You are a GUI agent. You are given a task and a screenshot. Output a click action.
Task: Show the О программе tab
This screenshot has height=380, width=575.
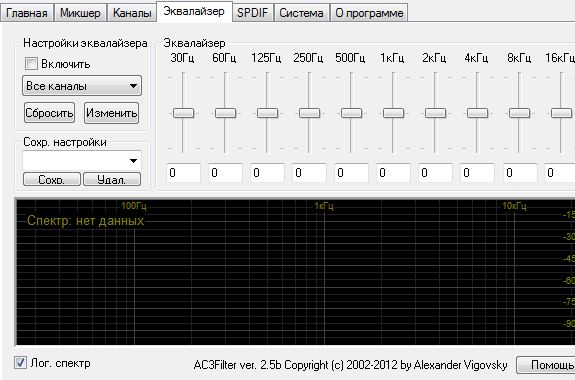369,13
